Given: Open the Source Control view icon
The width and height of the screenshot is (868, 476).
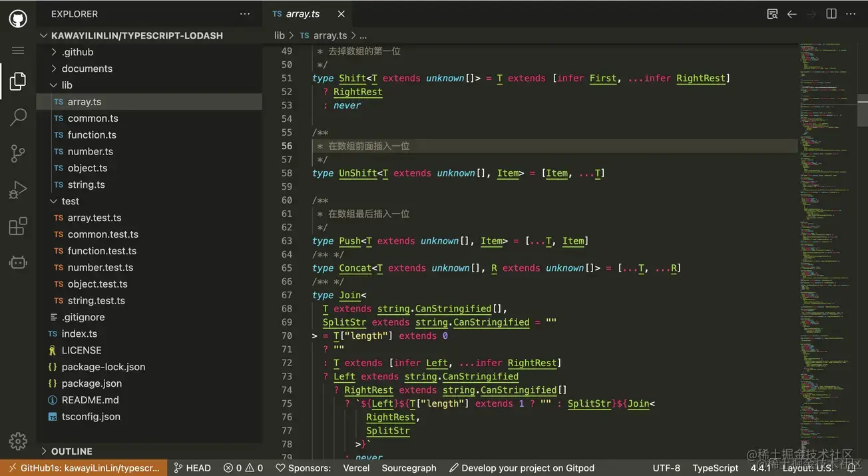Looking at the screenshot, I should 18,154.
